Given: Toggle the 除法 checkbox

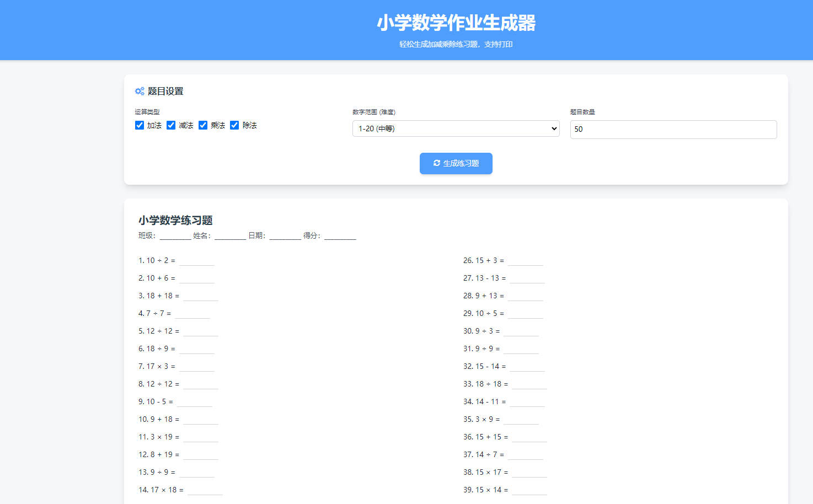Looking at the screenshot, I should tap(234, 125).
